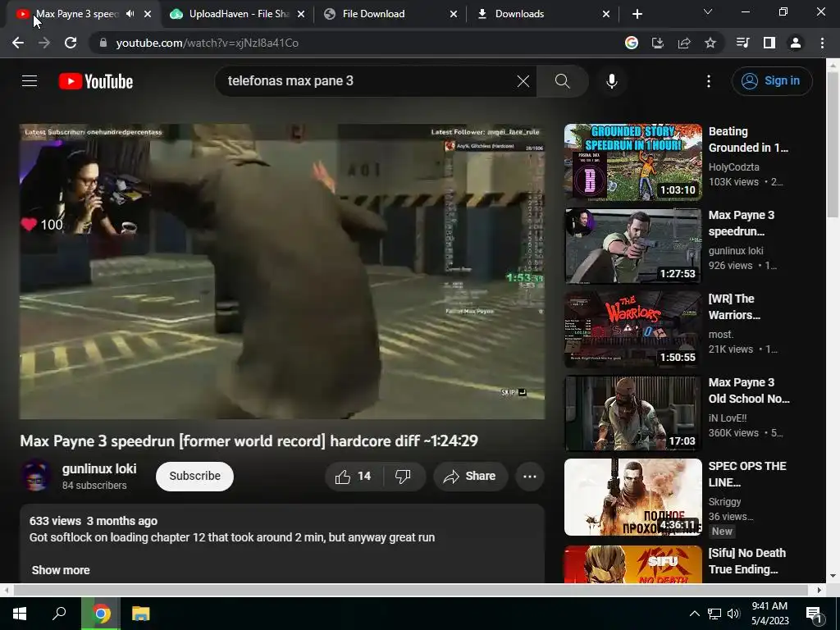Expand description with Show more
The height and width of the screenshot is (630, 840).
point(61,570)
